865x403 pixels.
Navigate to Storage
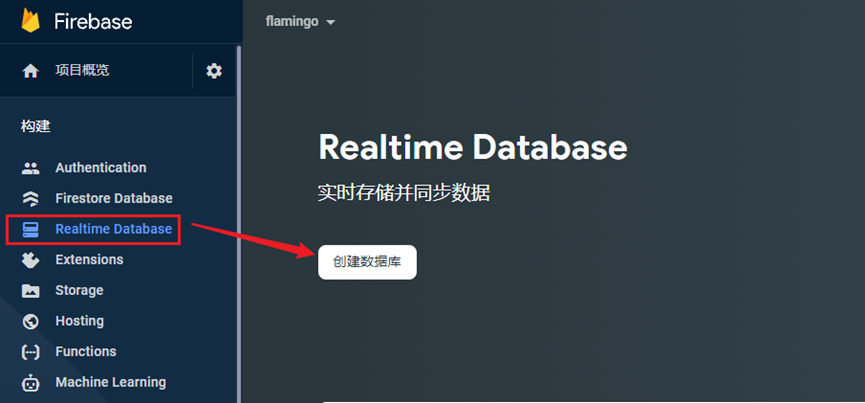pos(79,291)
